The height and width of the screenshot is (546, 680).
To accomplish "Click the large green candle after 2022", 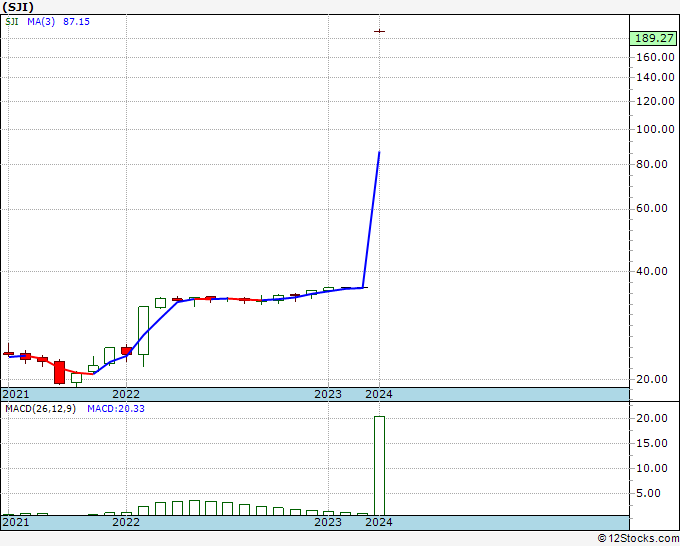I will click(144, 330).
